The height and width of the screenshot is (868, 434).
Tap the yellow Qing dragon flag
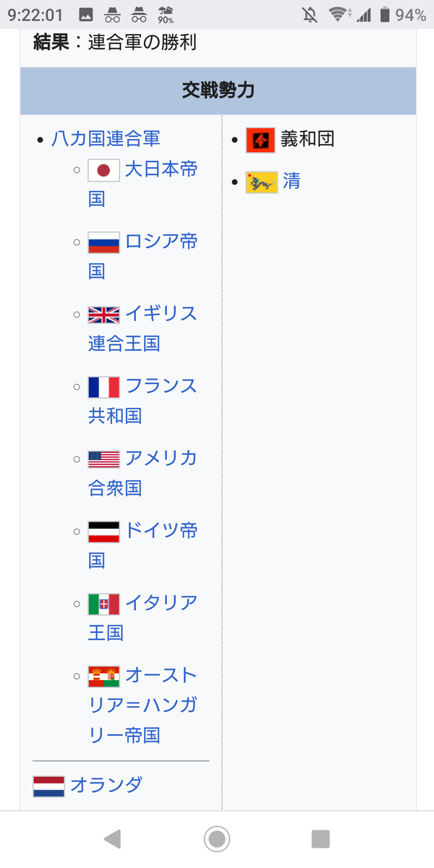pyautogui.click(x=261, y=182)
